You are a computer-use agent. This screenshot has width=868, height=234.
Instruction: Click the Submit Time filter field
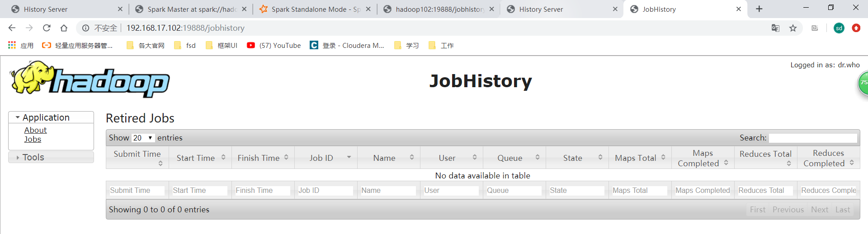[137, 191]
